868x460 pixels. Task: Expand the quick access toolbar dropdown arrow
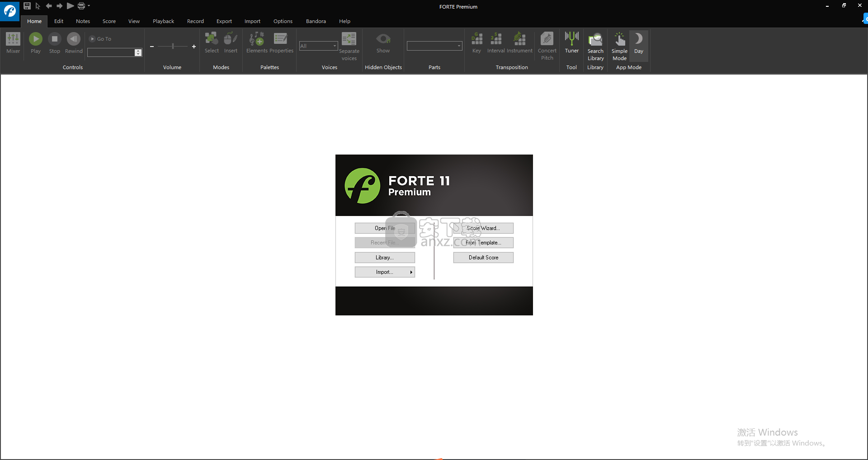[89, 6]
